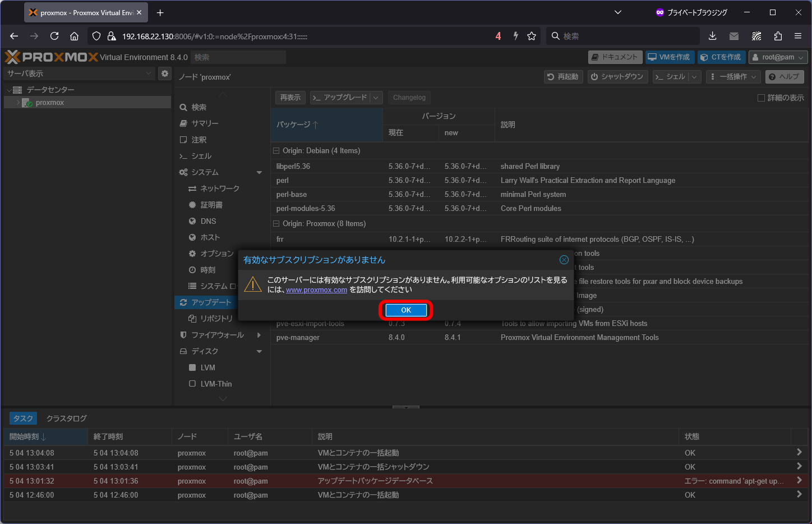Open the ドキュメント documentation button
Image resolution: width=812 pixels, height=524 pixels.
coord(615,57)
